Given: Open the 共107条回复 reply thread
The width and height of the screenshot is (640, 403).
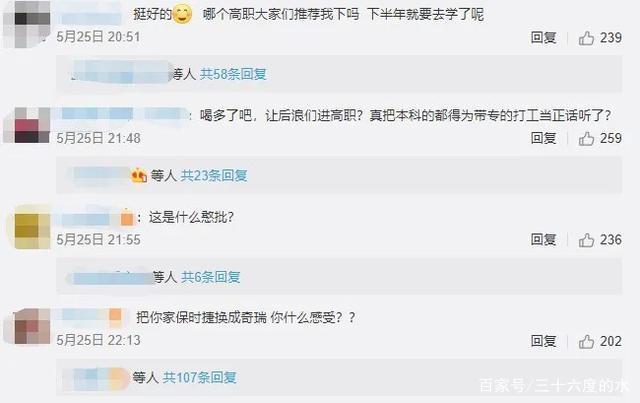Looking at the screenshot, I should [199, 377].
